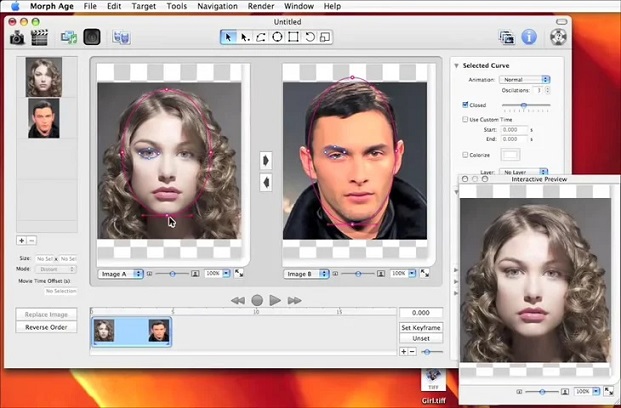This screenshot has height=408, width=621.
Task: Select the rotate tool
Action: pyautogui.click(x=309, y=37)
